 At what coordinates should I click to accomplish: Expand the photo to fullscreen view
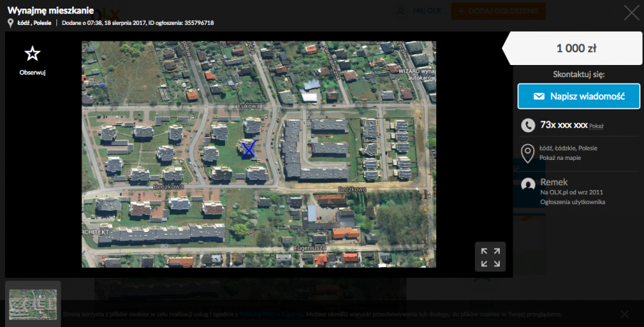click(490, 257)
